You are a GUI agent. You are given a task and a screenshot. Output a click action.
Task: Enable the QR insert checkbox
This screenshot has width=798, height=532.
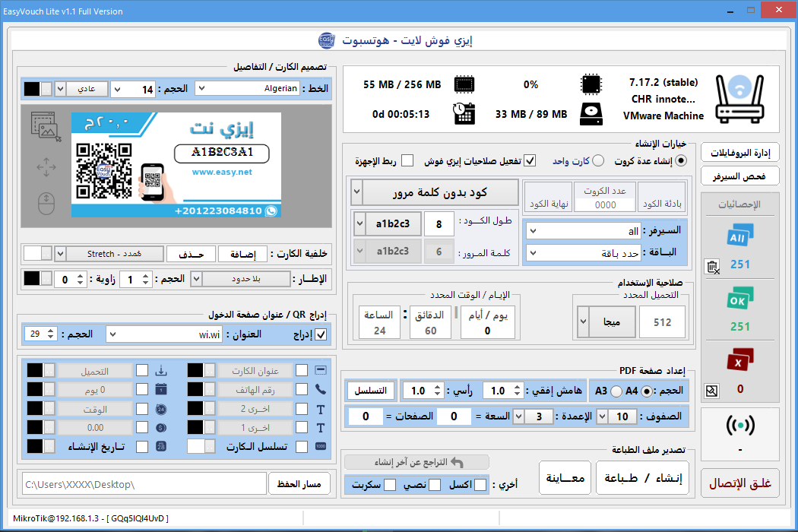tap(321, 334)
